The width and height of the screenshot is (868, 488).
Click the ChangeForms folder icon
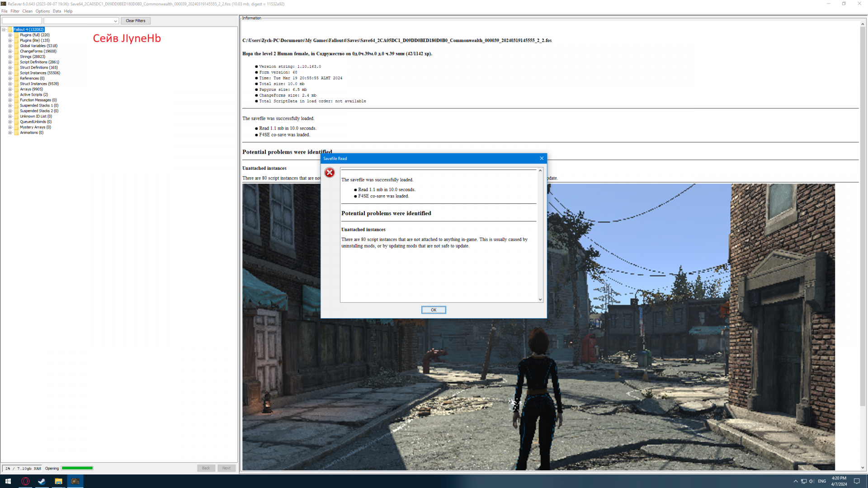point(16,52)
